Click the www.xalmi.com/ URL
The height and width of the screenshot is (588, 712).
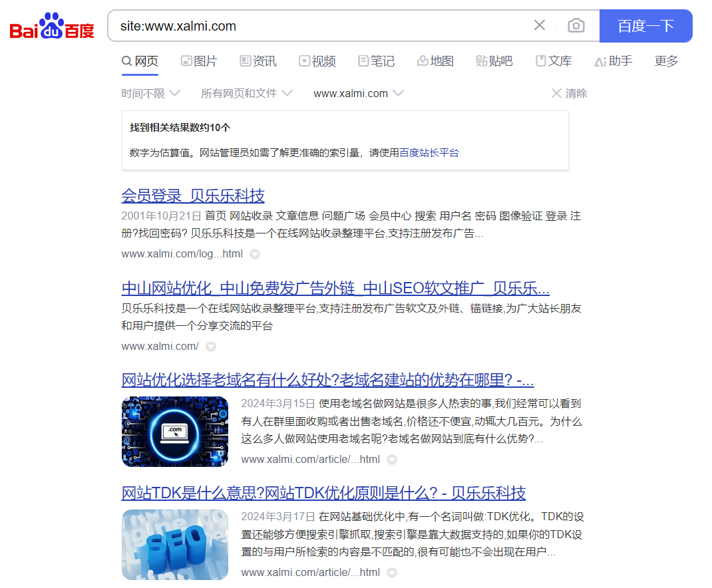point(160,347)
